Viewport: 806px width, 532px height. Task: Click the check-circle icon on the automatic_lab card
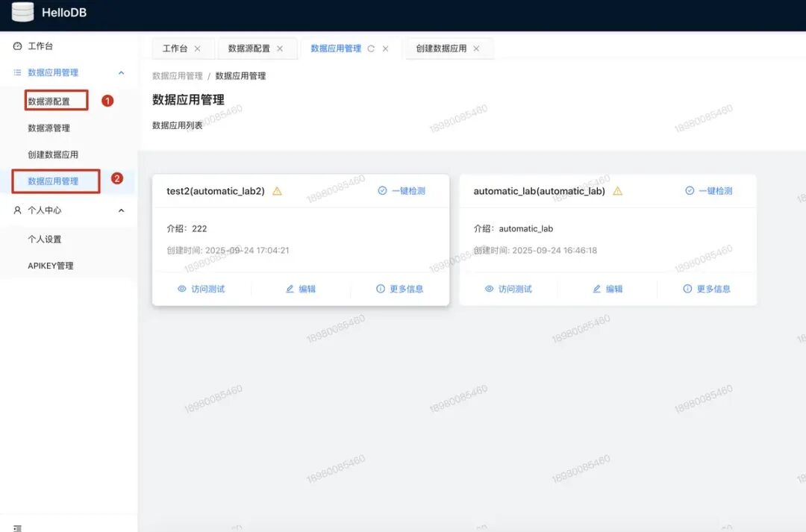[x=690, y=191]
